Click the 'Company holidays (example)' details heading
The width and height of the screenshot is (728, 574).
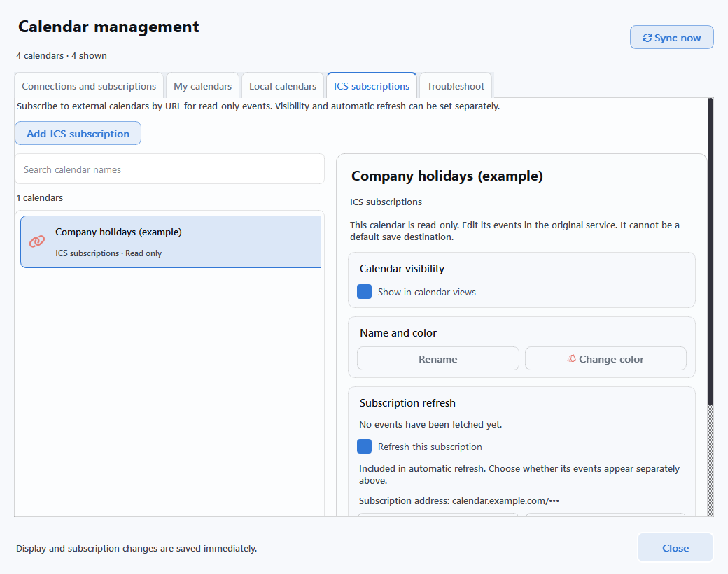click(x=447, y=176)
